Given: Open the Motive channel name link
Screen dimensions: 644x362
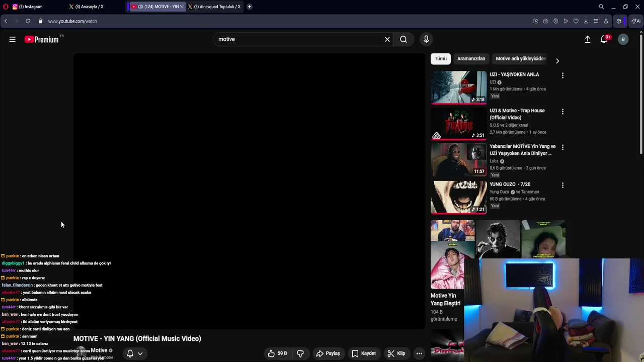Looking at the screenshot, I should pos(99,350).
